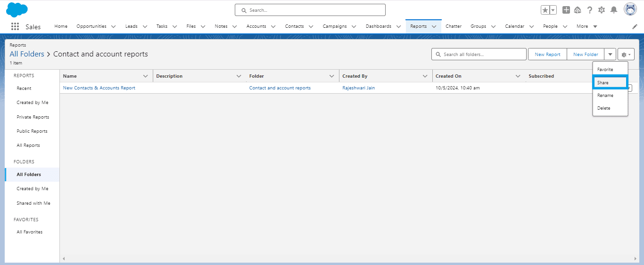This screenshot has width=644, height=265.
Task: Click the Global Actions plus icon
Action: click(566, 10)
